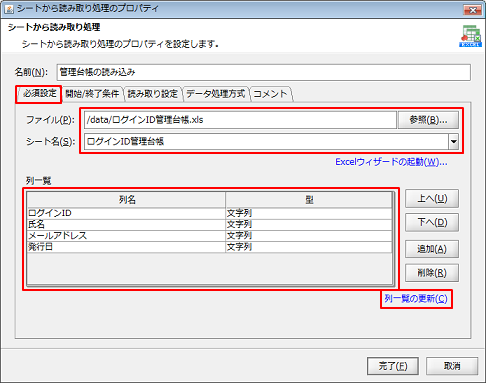Click the 追加(A) add button
The image size is (486, 383).
(x=432, y=249)
